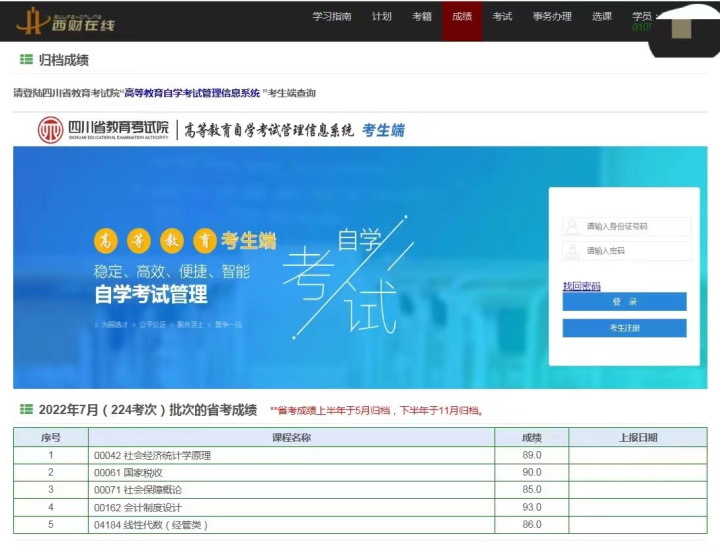Click the score 93.0 cell
Viewport: 720px width, 545px height.
tap(532, 507)
